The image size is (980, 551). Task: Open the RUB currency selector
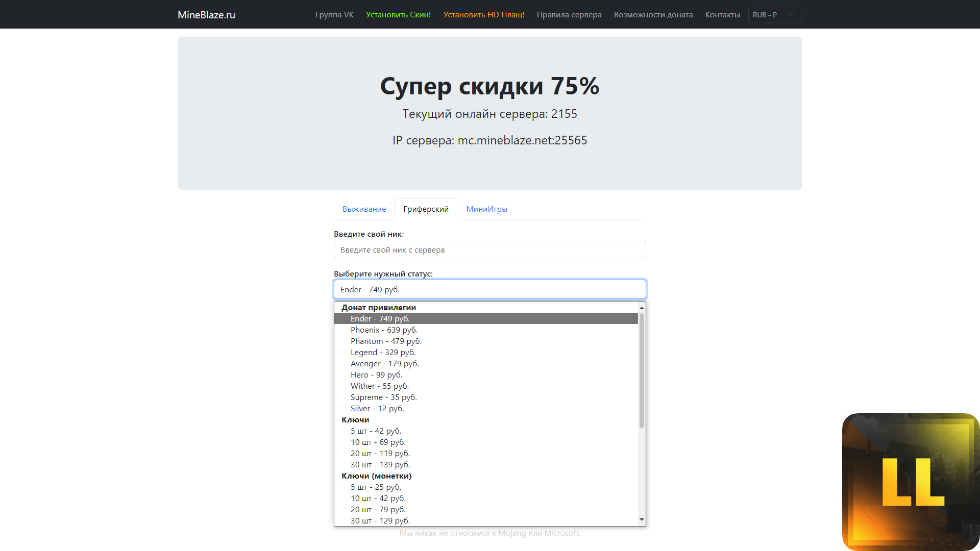[774, 15]
